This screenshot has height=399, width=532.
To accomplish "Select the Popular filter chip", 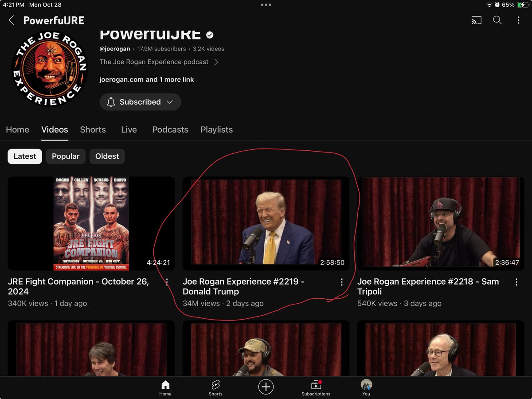I will click(x=66, y=156).
